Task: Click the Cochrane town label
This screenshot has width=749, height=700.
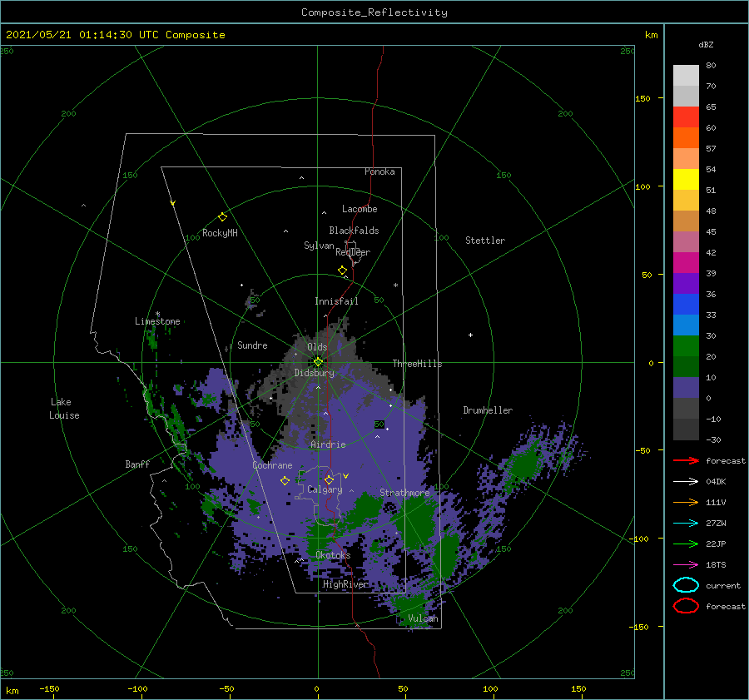Action: click(x=272, y=465)
